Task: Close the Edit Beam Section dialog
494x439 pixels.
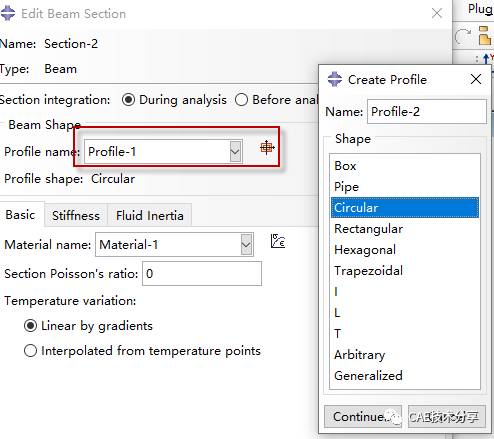Action: pyautogui.click(x=437, y=13)
